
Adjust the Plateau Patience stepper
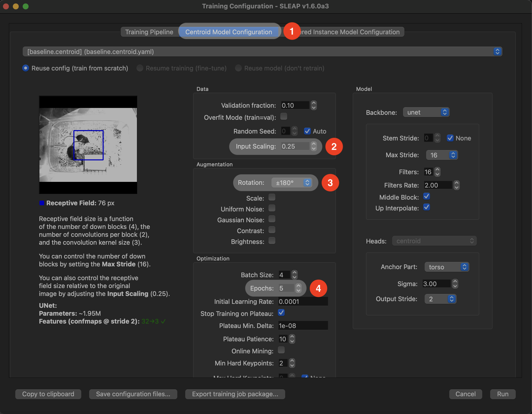pyautogui.click(x=292, y=339)
